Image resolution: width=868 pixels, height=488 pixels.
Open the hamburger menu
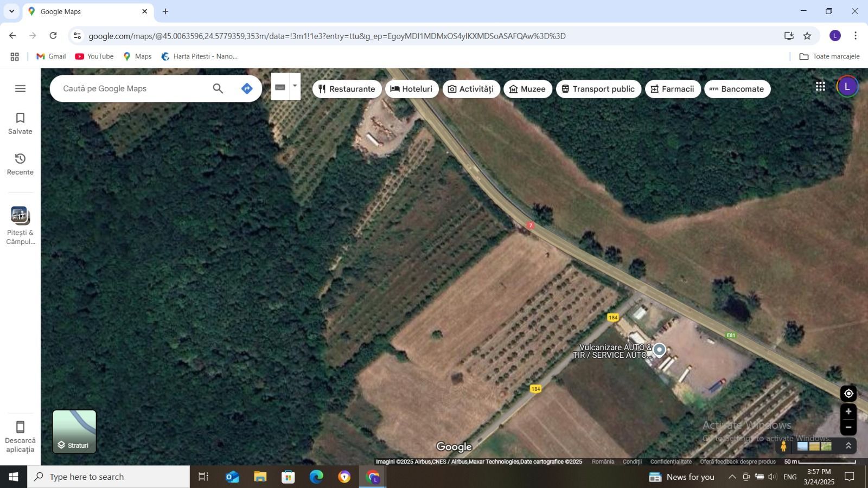click(20, 88)
